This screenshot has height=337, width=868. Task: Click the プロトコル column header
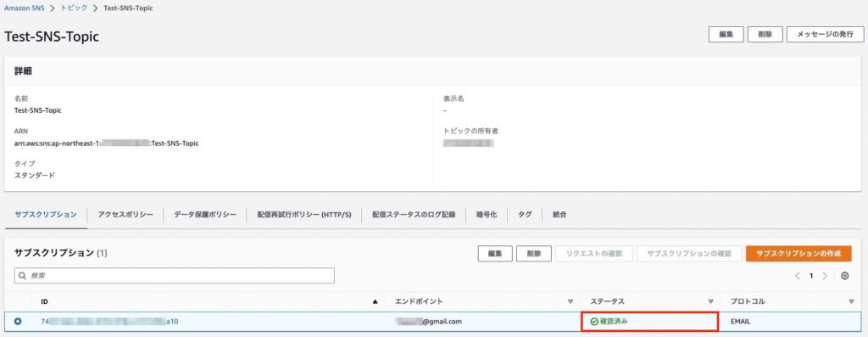point(748,301)
